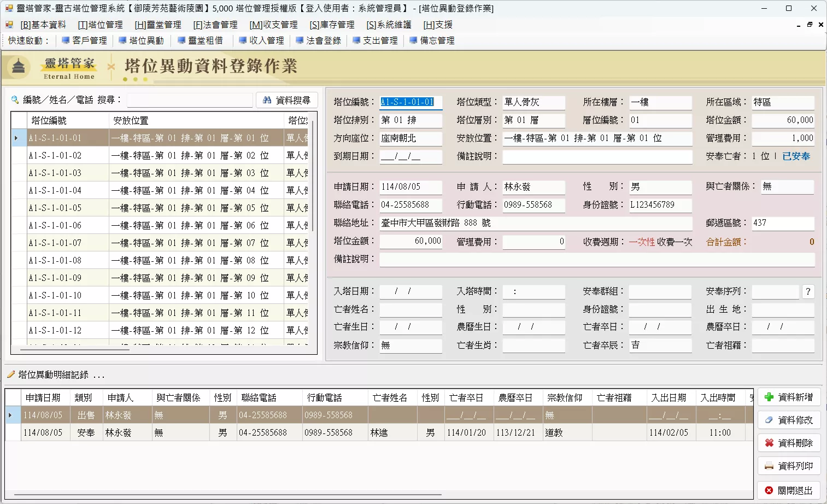Open the 塔位異動 quick launch
827x504 pixels.
(x=141, y=40)
